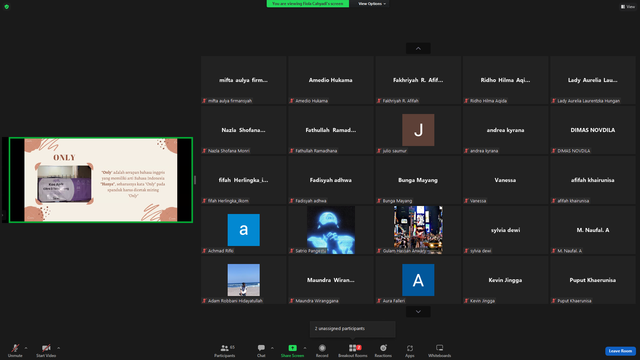Click Kevin Jingga's tile

[505, 280]
